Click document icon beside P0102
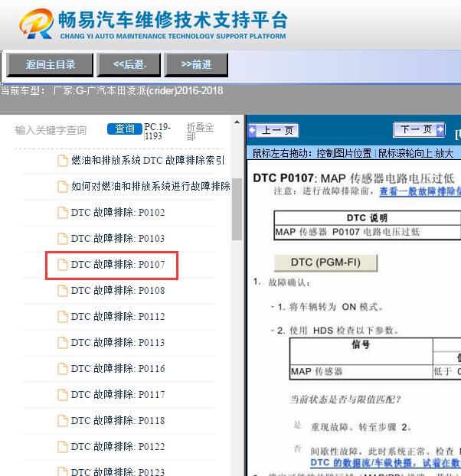 (x=63, y=213)
